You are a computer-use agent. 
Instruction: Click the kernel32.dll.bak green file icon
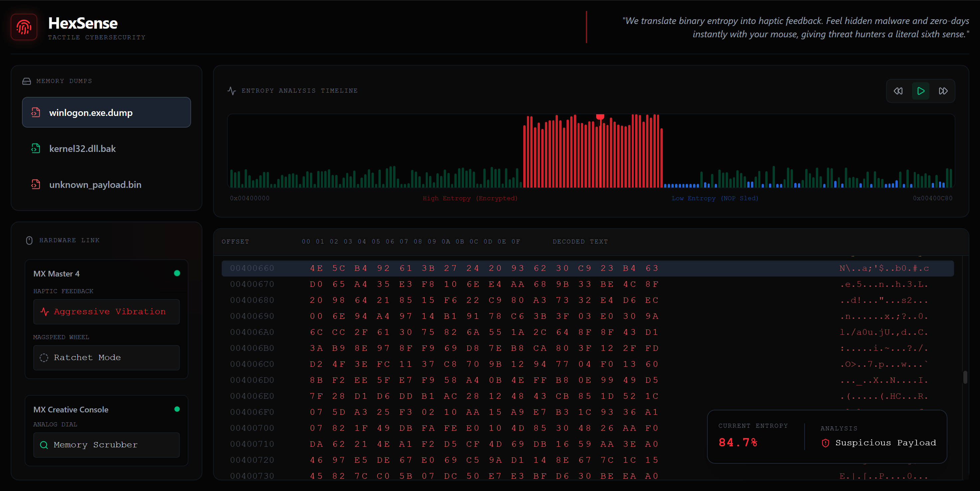pyautogui.click(x=36, y=149)
